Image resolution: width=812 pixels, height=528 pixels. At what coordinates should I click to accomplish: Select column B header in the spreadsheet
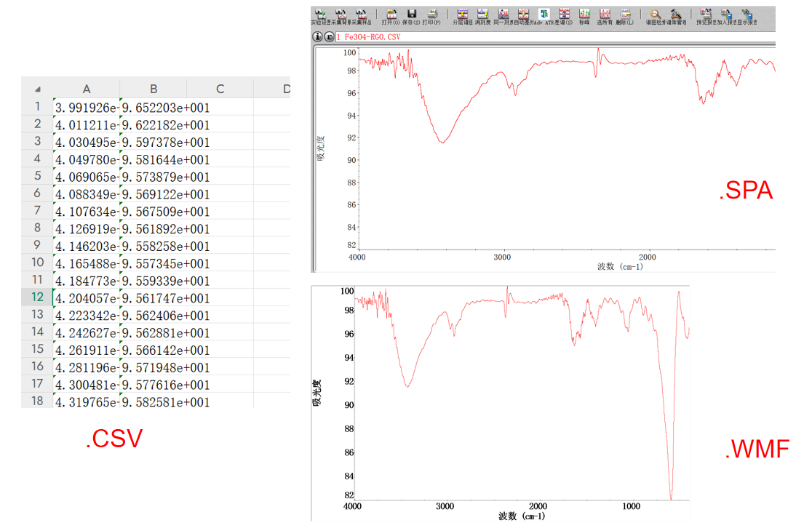pyautogui.click(x=154, y=89)
